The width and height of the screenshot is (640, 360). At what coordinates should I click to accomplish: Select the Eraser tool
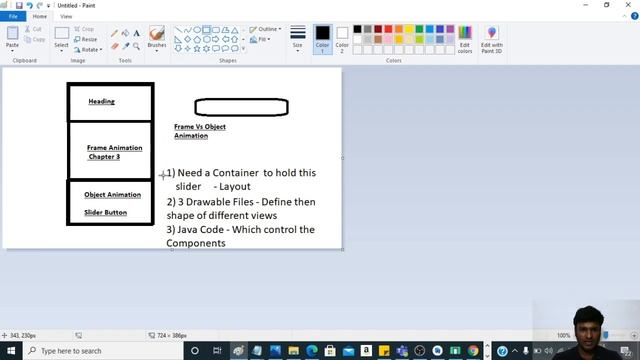pyautogui.click(x=114, y=47)
